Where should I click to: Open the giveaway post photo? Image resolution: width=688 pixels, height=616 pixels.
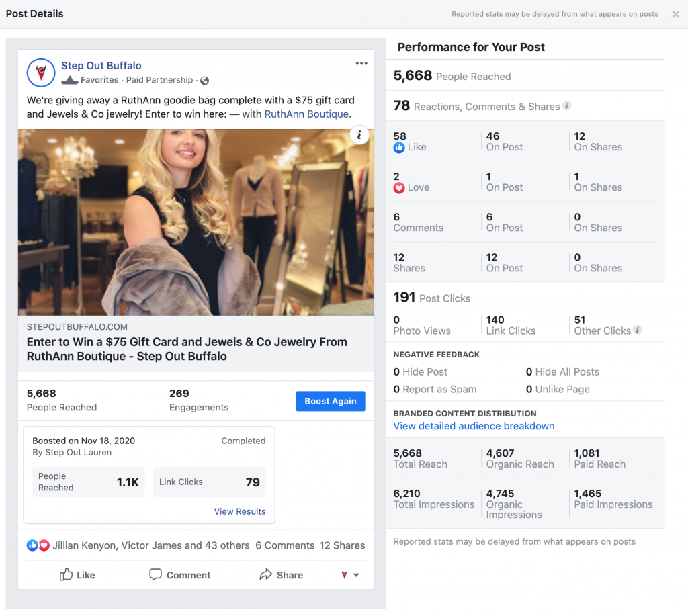click(196, 222)
